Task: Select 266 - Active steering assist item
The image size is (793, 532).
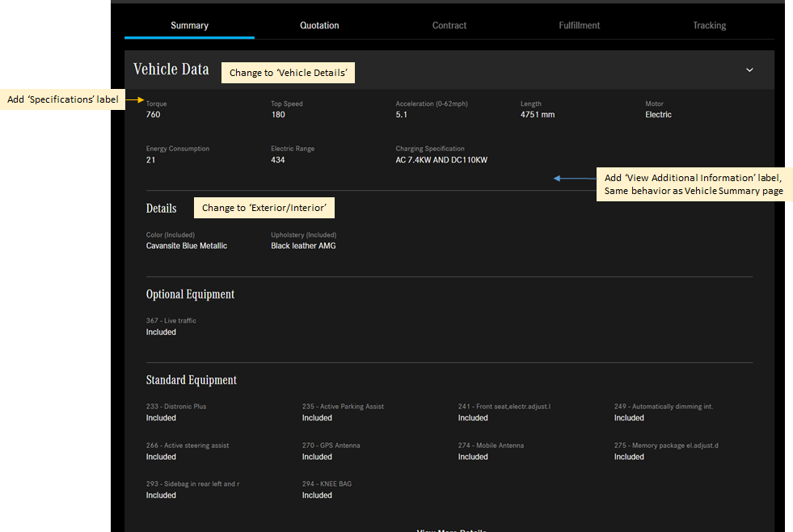Action: point(188,445)
